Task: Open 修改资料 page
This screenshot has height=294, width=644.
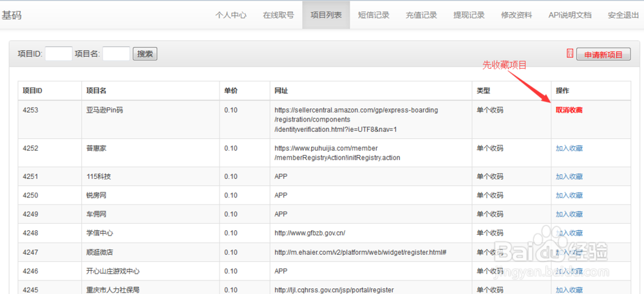Action: pyautogui.click(x=516, y=15)
